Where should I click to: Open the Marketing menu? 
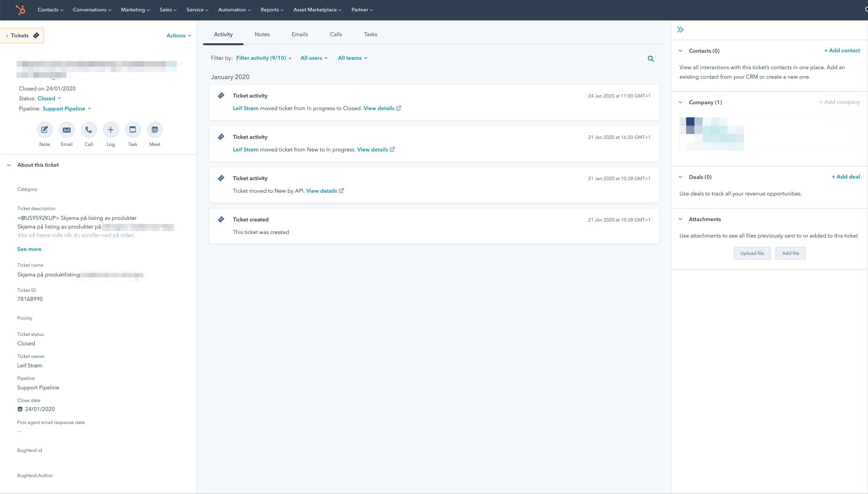(x=135, y=10)
